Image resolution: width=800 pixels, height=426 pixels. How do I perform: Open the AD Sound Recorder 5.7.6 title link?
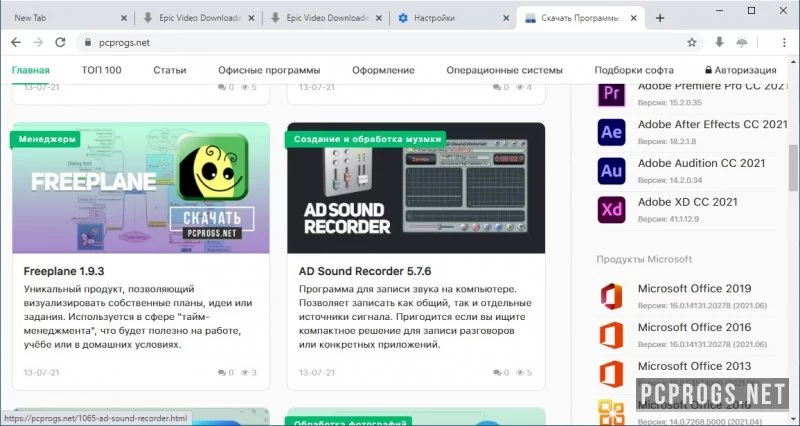(x=365, y=271)
